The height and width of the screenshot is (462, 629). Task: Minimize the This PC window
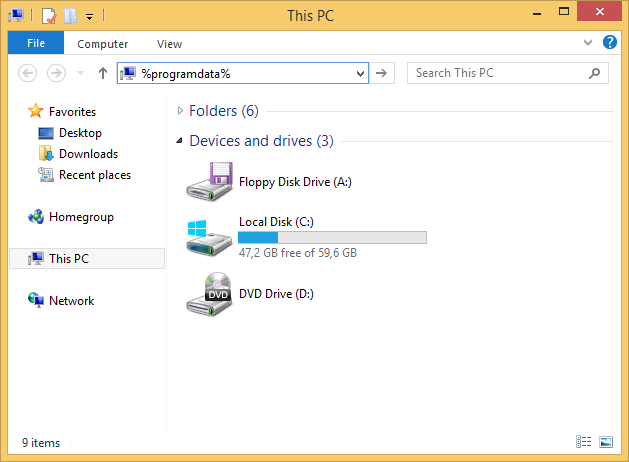tap(537, 12)
